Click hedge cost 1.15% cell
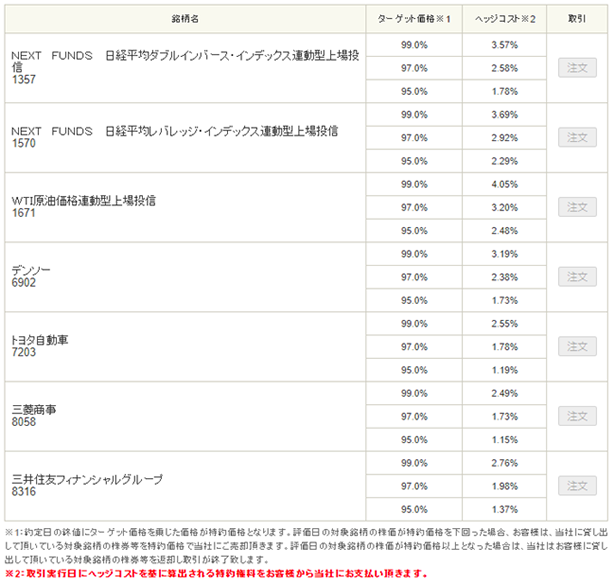Image resolution: width=615 pixels, height=585 pixels. click(x=504, y=440)
